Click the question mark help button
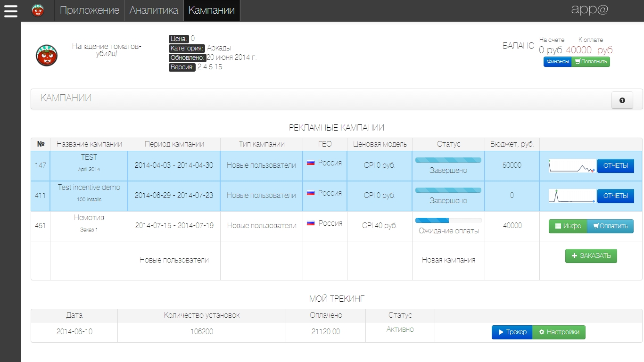Viewport: 644px width, 362px height. pyautogui.click(x=622, y=100)
